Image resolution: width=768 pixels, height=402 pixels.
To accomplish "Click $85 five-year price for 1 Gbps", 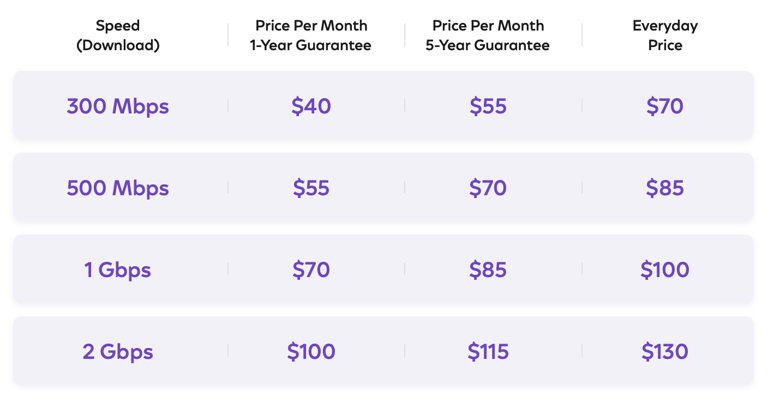I will (488, 270).
